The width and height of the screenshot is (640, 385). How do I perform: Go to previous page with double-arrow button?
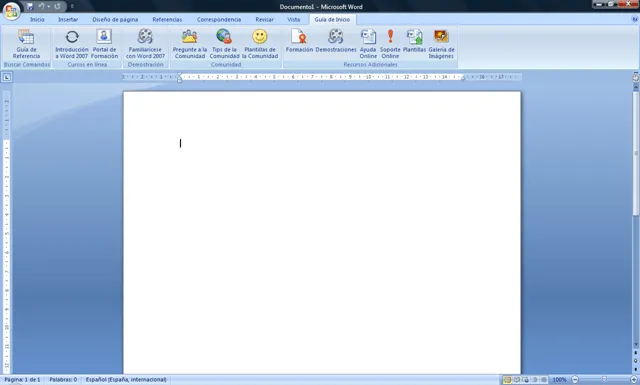click(x=636, y=353)
